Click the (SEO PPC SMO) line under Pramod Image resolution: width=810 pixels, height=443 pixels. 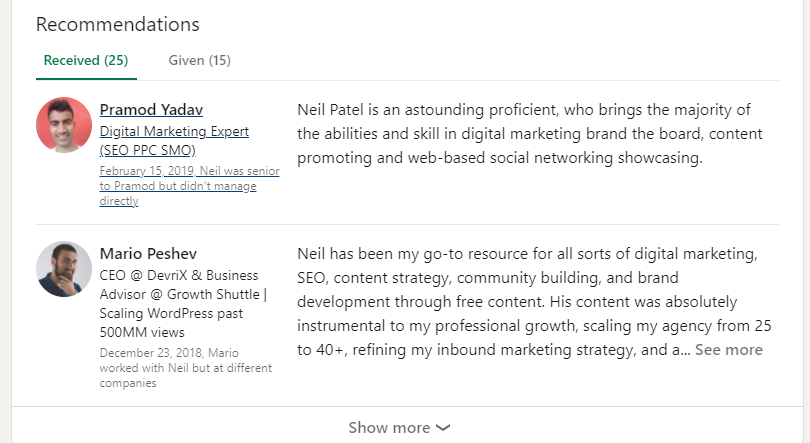pos(147,150)
